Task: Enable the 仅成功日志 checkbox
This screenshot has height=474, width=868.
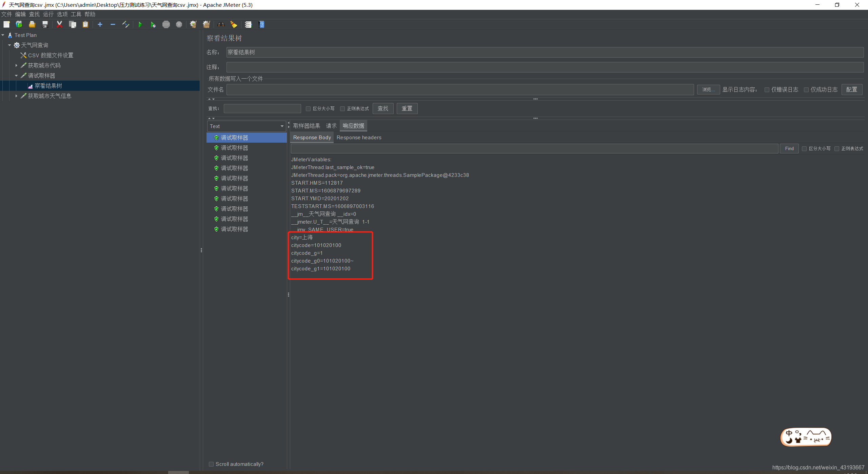Action: click(806, 90)
